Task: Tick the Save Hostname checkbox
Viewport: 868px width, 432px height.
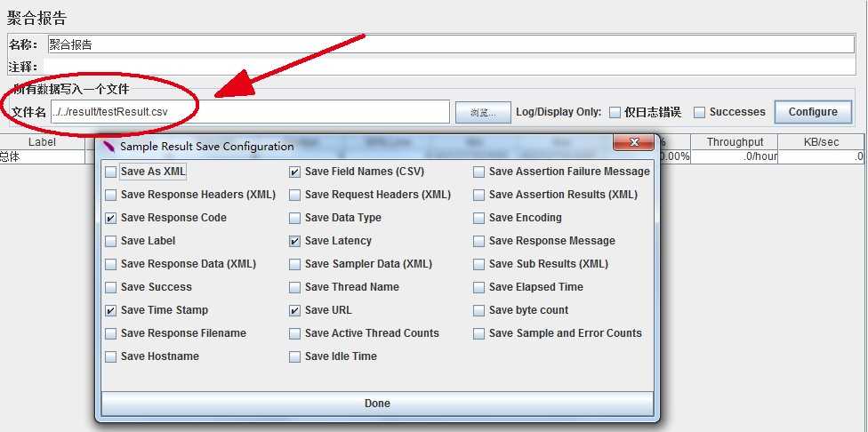Action: [x=110, y=357]
